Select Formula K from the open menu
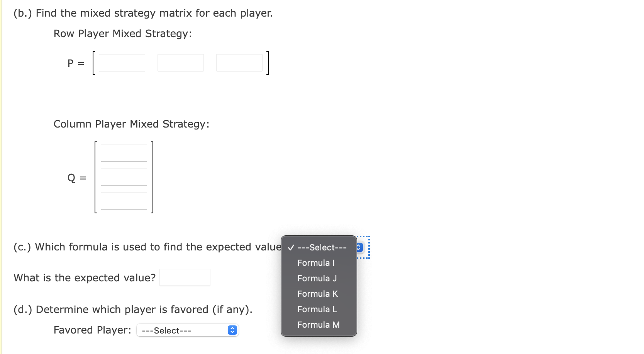644x354 pixels. pyautogui.click(x=317, y=294)
